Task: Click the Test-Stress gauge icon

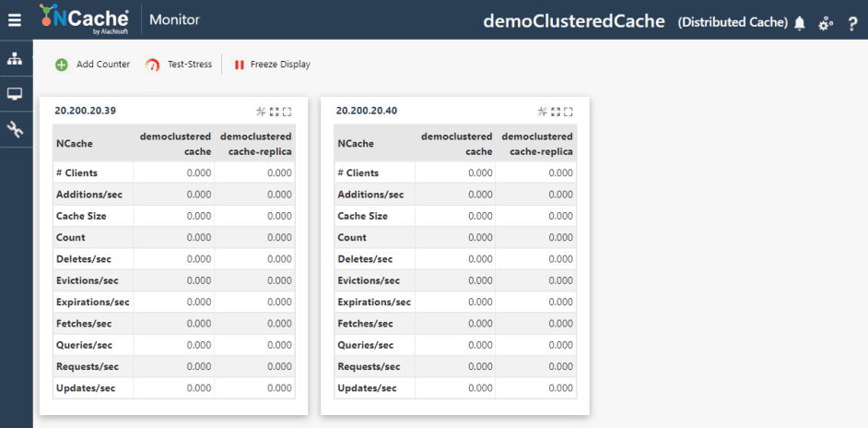Action: (x=152, y=65)
